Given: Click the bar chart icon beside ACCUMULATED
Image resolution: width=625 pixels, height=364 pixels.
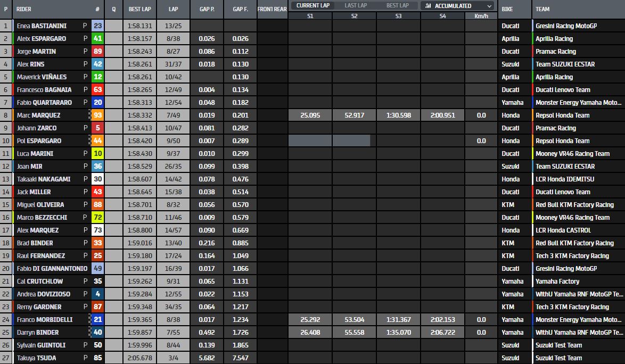Looking at the screenshot, I should coord(427,5).
